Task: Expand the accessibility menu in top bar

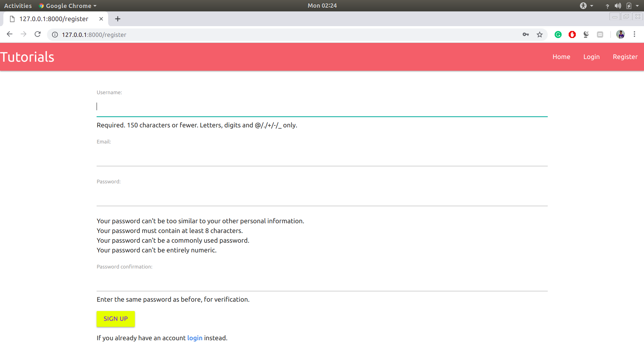Action: tap(586, 6)
